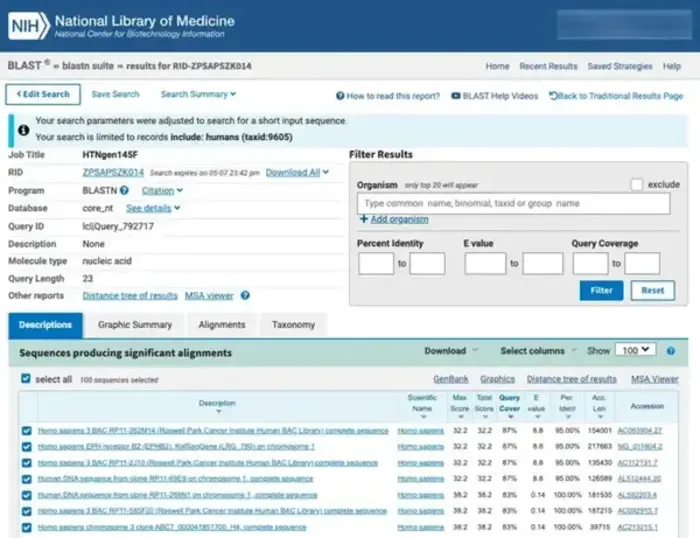This screenshot has height=538, width=700.
Task: Open Graphics link above the results table
Action: (497, 379)
